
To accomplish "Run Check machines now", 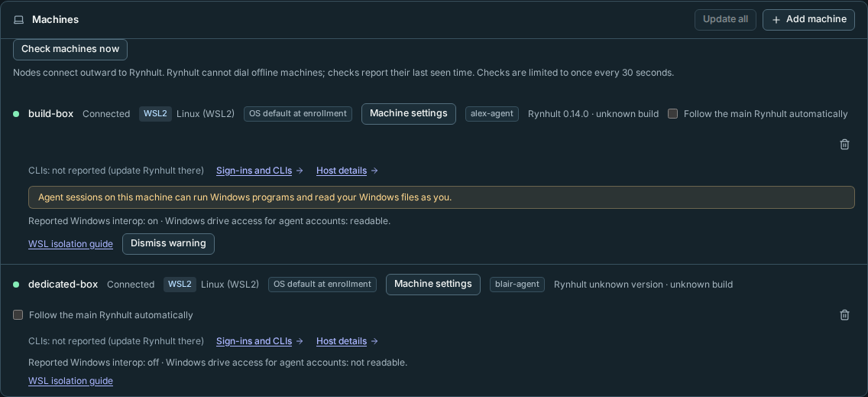I will (x=70, y=50).
